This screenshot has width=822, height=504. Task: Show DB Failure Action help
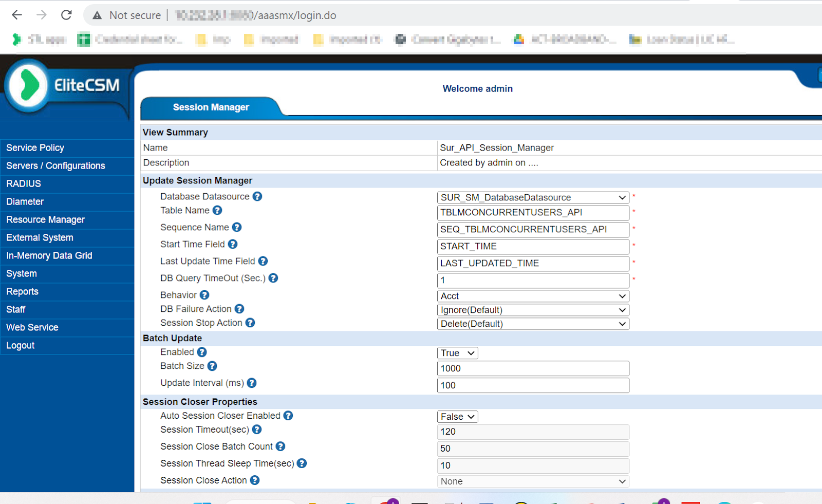[239, 309]
